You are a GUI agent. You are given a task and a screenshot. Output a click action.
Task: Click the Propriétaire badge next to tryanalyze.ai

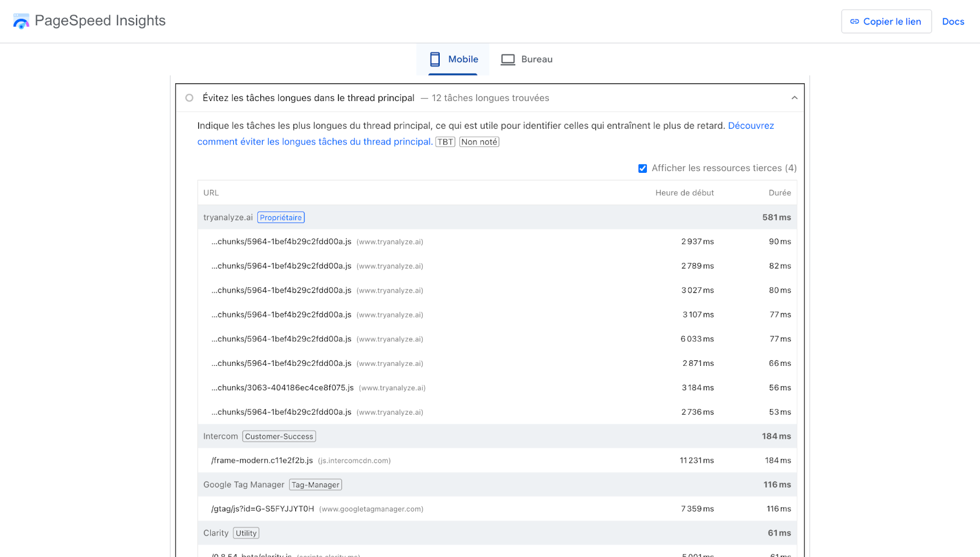point(281,217)
